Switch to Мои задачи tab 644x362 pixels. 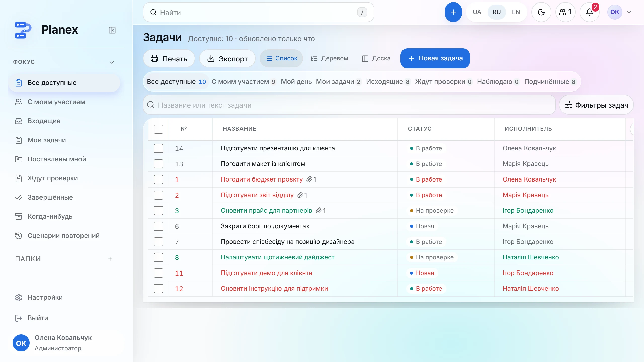pos(338,82)
